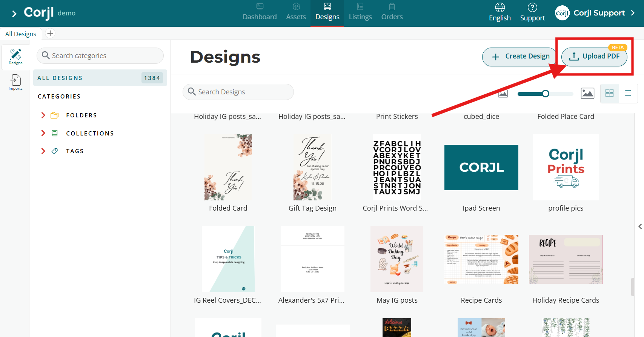Go to the Listings tab
This screenshot has width=644, height=337.
(x=360, y=12)
